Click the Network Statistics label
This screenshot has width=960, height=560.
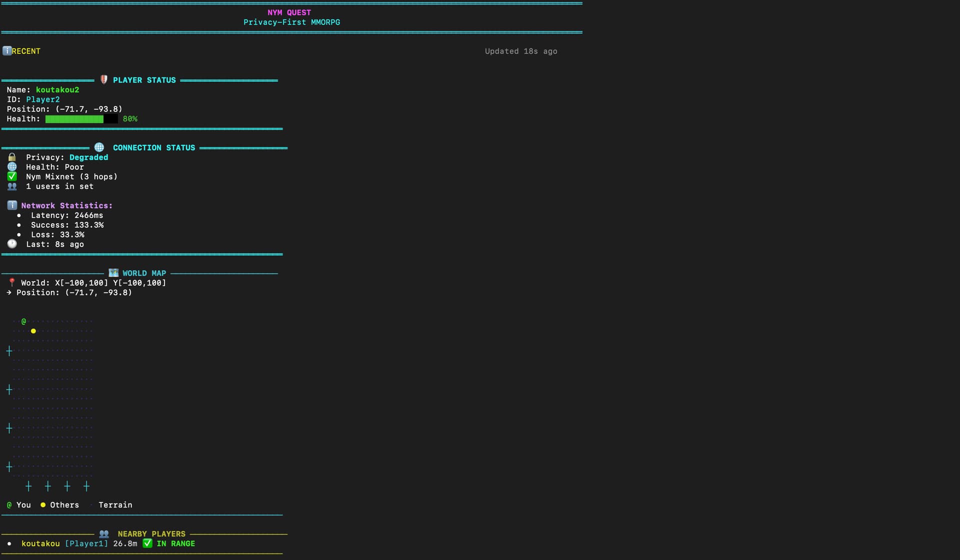click(67, 205)
